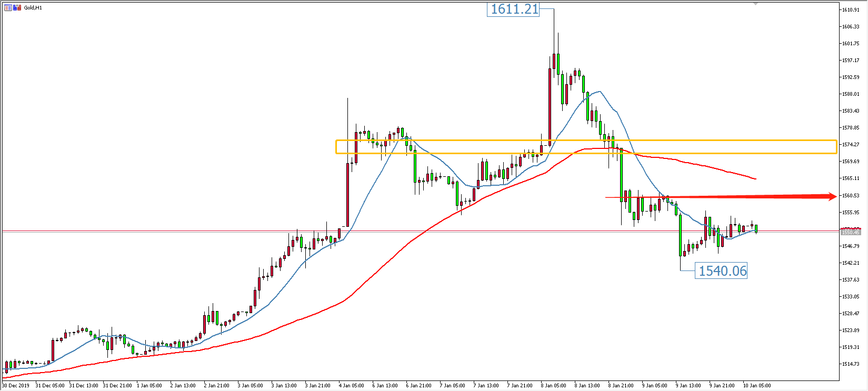The height and width of the screenshot is (391, 868).
Task: Click the 1574.27 price scale label
Action: (x=850, y=145)
